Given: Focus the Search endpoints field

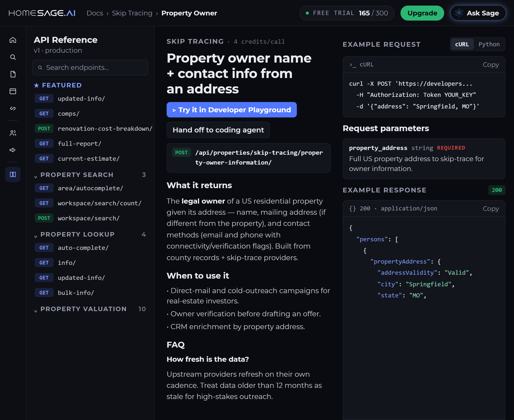Looking at the screenshot, I should pos(90,67).
